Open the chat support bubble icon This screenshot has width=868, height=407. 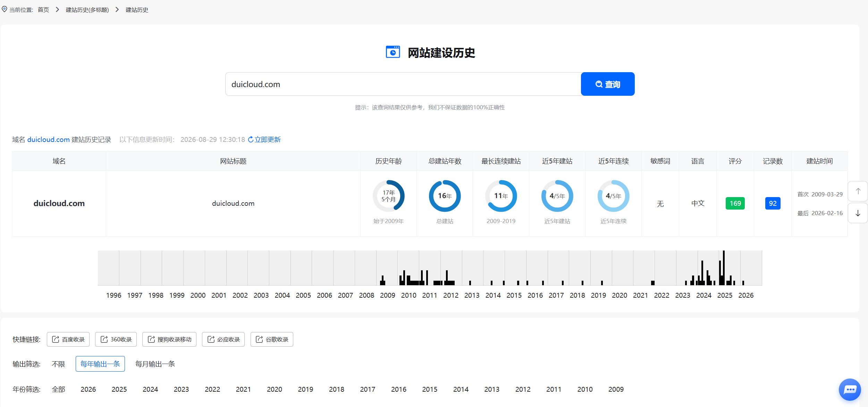850,390
